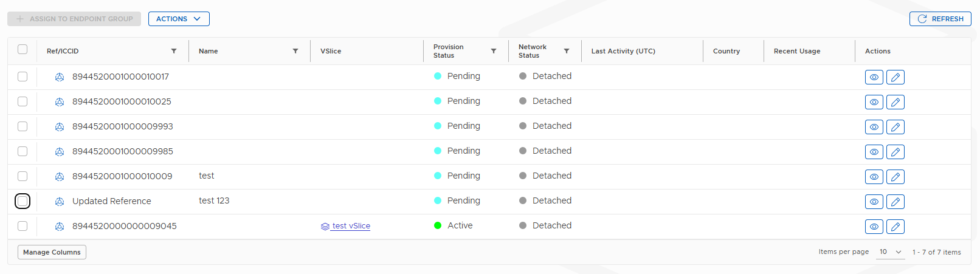980x274 pixels.
Task: Click Last Activity (UTC) column header
Action: click(623, 51)
